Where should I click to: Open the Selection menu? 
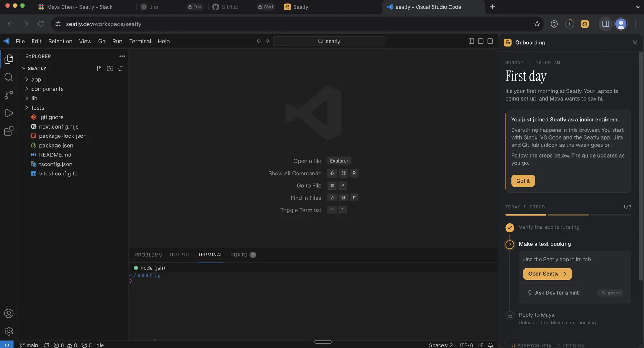60,41
